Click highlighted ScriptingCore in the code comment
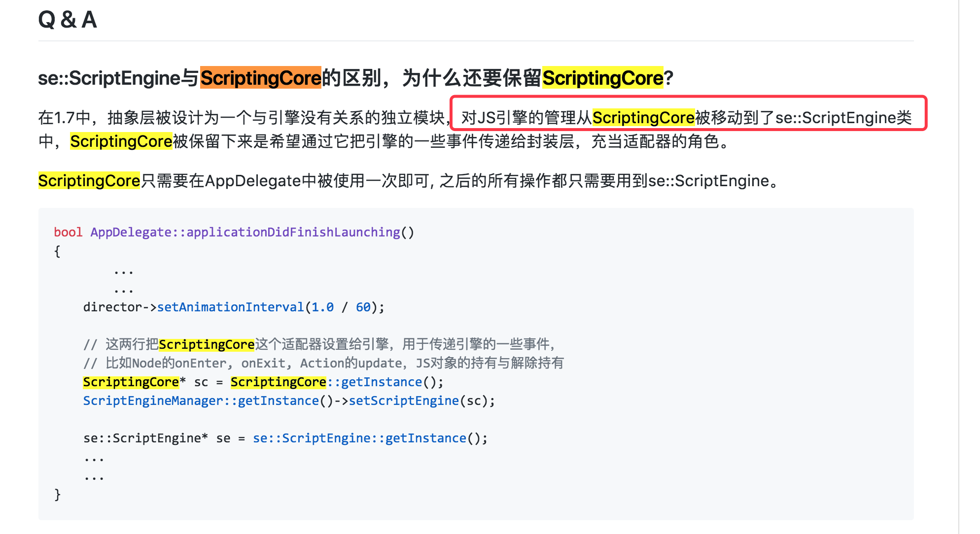The image size is (980, 534). [x=206, y=344]
